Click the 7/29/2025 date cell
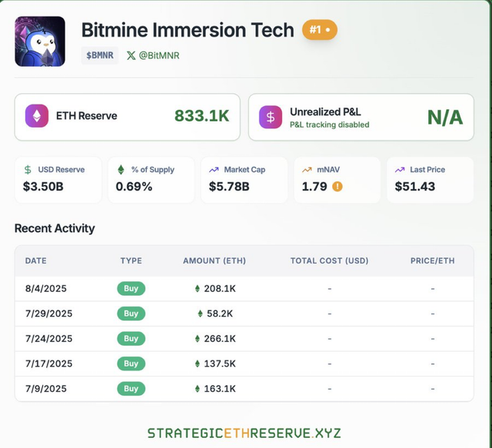492x448 pixels. (48, 314)
